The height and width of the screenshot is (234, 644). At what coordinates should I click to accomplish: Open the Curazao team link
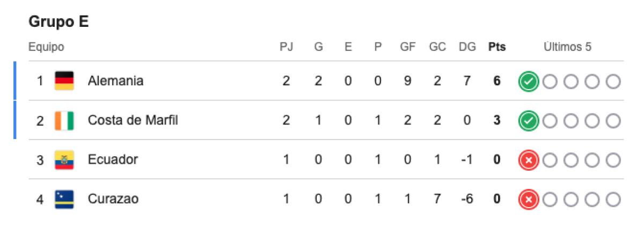tap(113, 199)
